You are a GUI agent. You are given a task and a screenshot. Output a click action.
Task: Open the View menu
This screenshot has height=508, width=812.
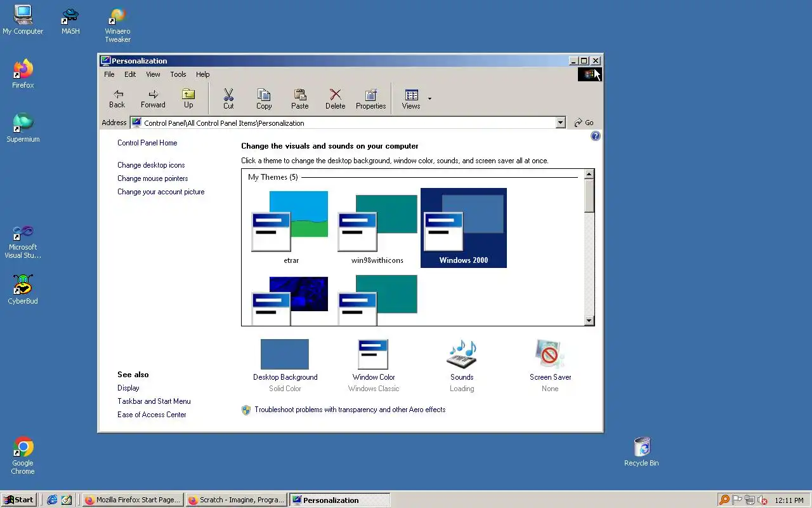tap(153, 74)
